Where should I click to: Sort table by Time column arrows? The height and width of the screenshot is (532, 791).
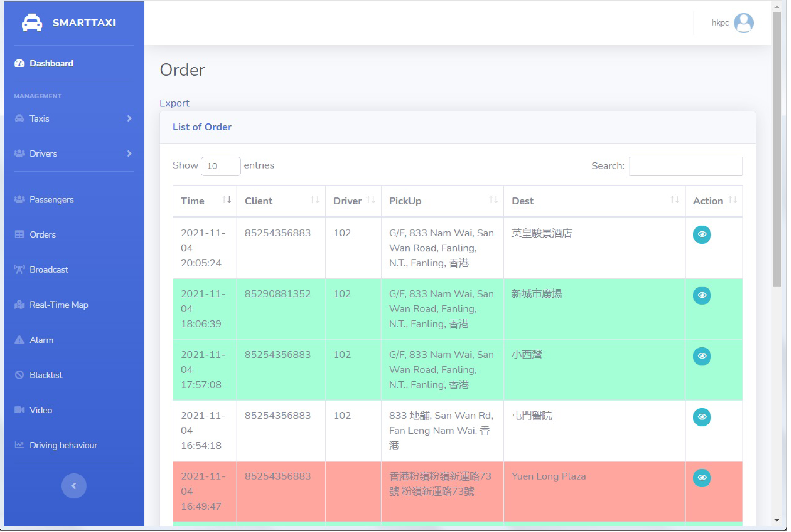227,200
